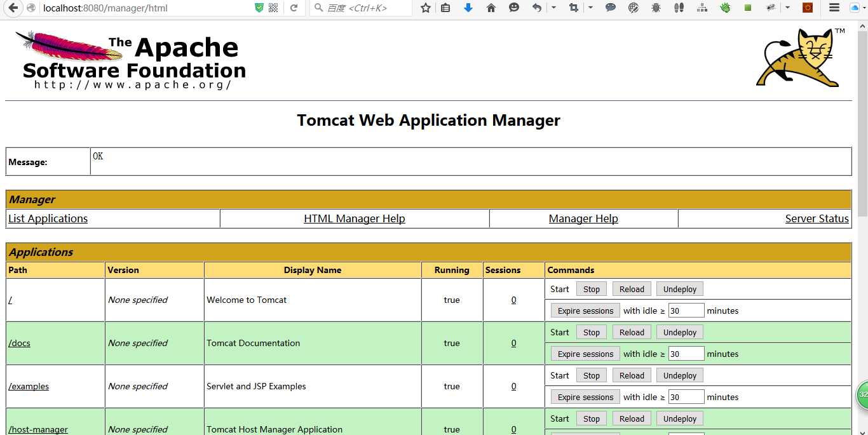Click the speech bubble chat icon
The image size is (868, 435).
[611, 8]
